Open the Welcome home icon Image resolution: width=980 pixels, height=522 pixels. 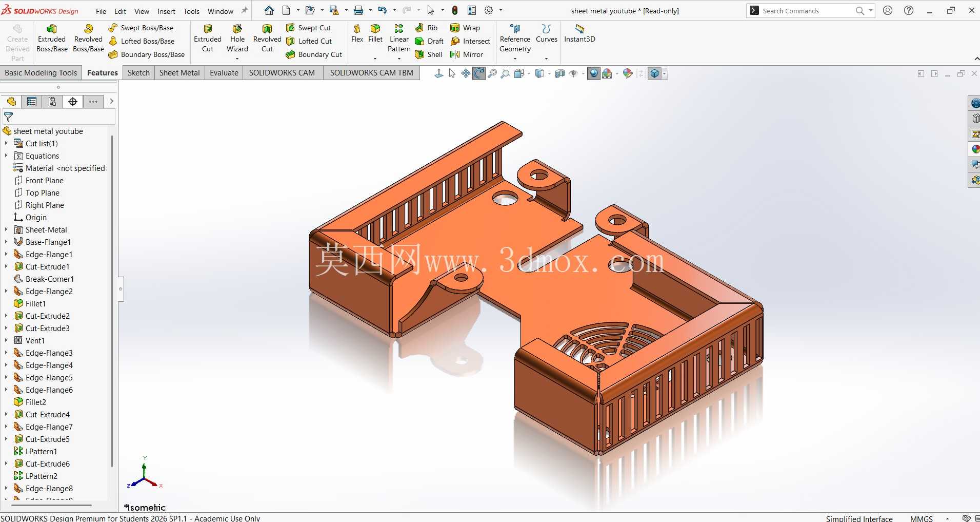pos(269,10)
